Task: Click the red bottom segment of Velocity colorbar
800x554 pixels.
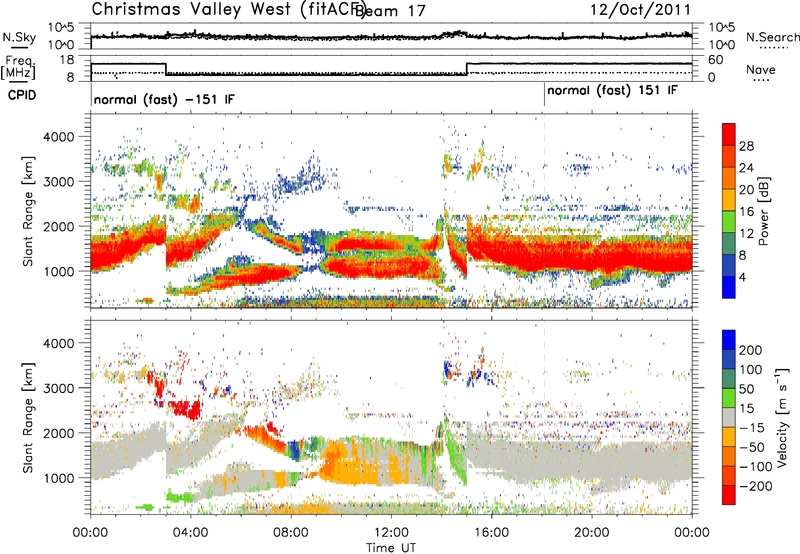Action: click(729, 495)
